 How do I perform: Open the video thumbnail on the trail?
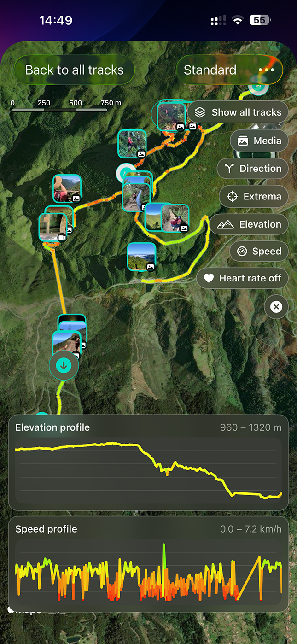click(53, 228)
